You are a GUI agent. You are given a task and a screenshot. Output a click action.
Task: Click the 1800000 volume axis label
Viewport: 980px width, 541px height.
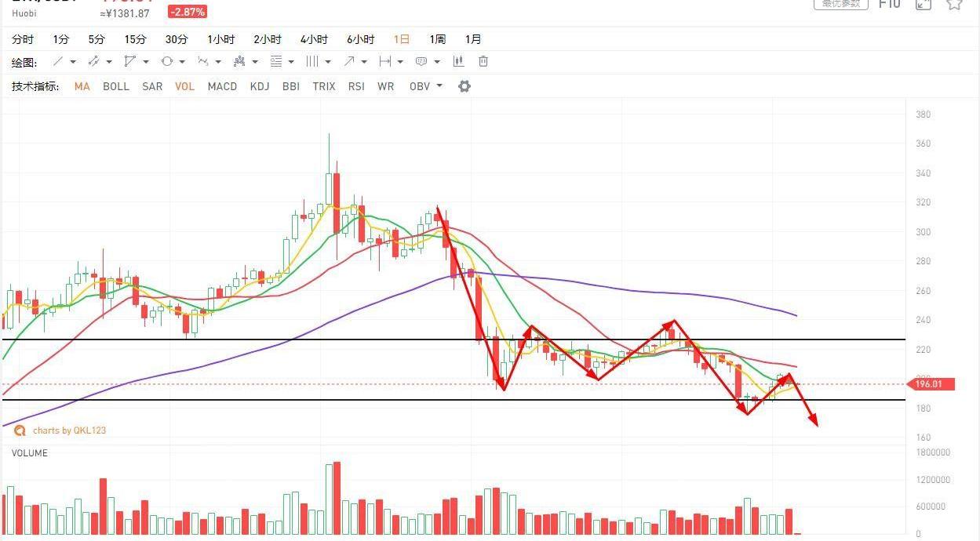click(x=933, y=452)
